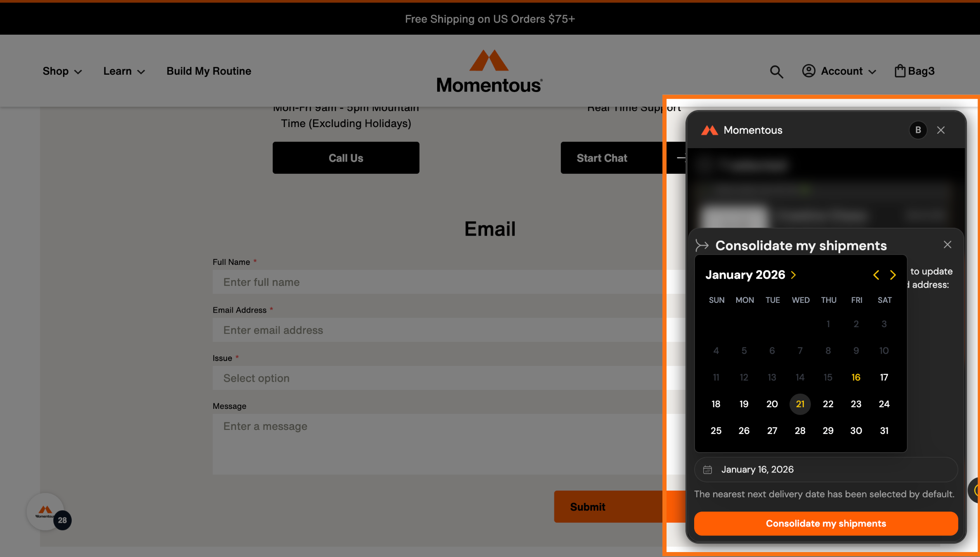The height and width of the screenshot is (557, 980).
Task: Click the B avatar in chat widget
Action: tap(918, 130)
